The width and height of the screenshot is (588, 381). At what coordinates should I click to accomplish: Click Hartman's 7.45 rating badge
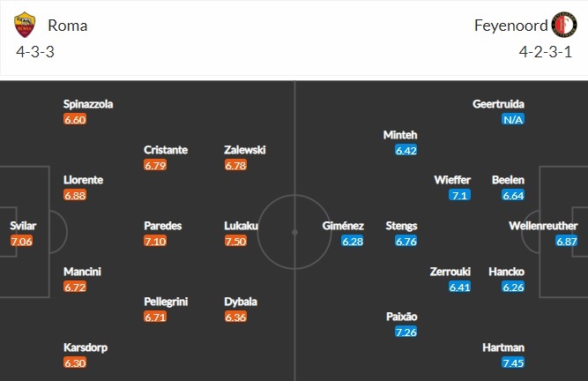(x=514, y=362)
